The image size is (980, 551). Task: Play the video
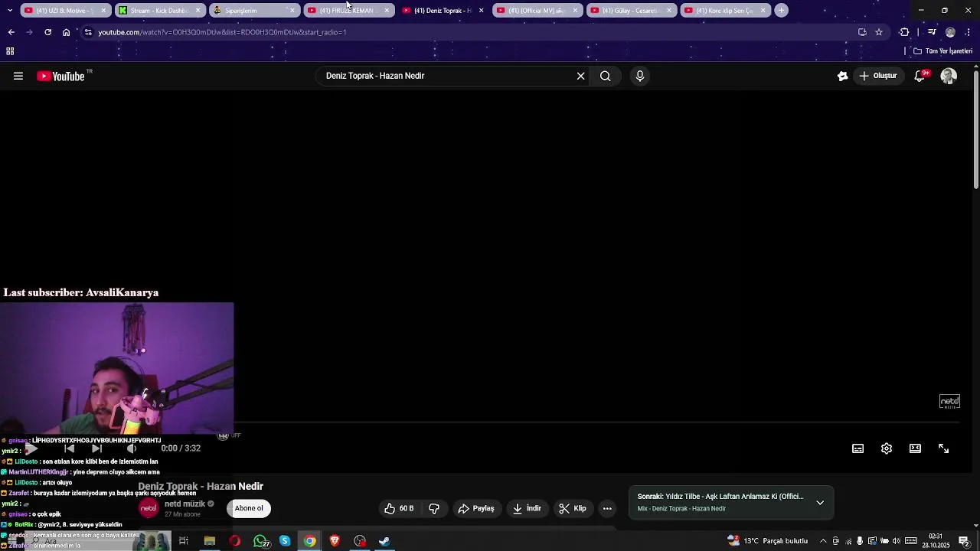[32, 448]
